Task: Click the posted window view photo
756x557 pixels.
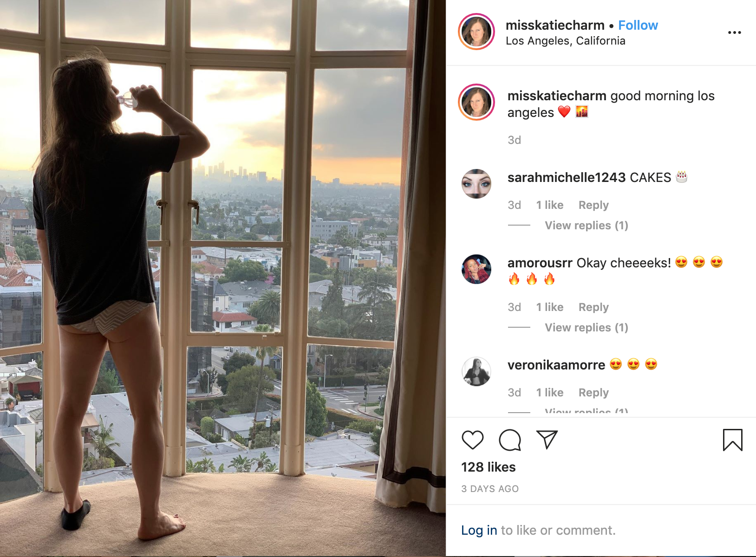Action: coord(223,278)
